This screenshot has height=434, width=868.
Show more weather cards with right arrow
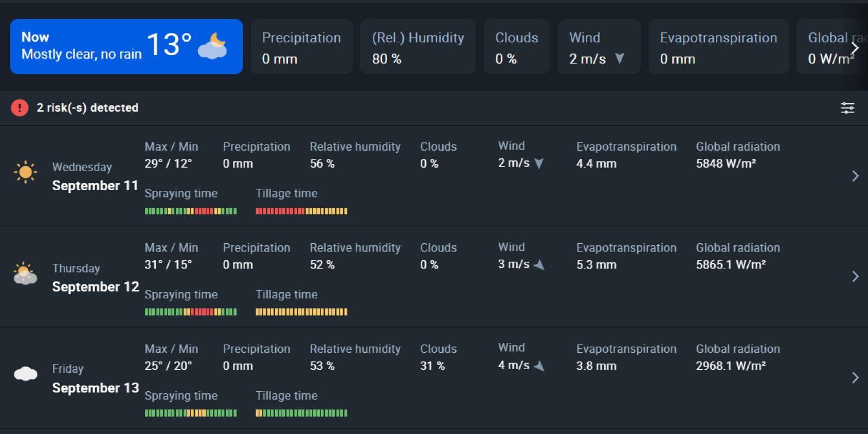pyautogui.click(x=855, y=48)
